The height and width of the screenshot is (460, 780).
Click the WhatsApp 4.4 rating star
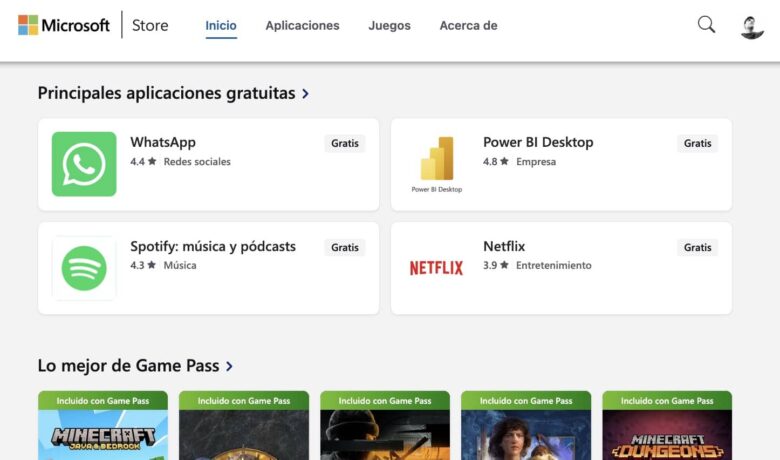pyautogui.click(x=152, y=161)
